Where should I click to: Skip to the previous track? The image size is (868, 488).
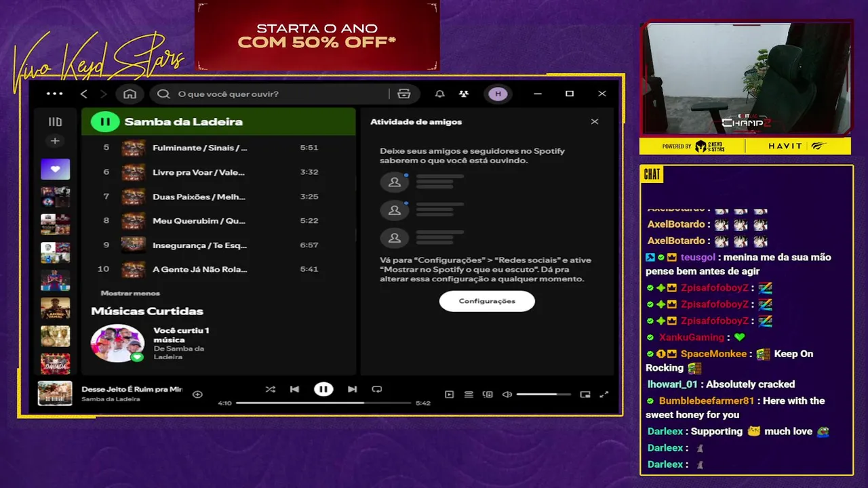(294, 389)
